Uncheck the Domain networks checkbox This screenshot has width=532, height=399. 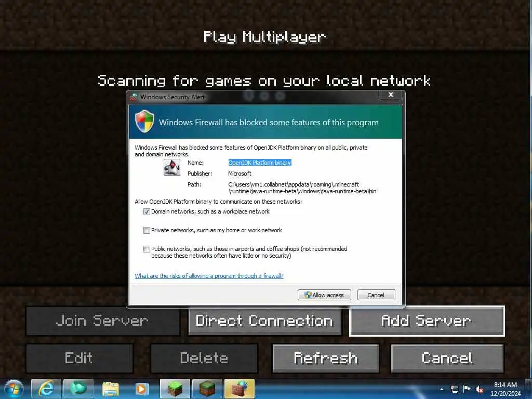coord(147,212)
